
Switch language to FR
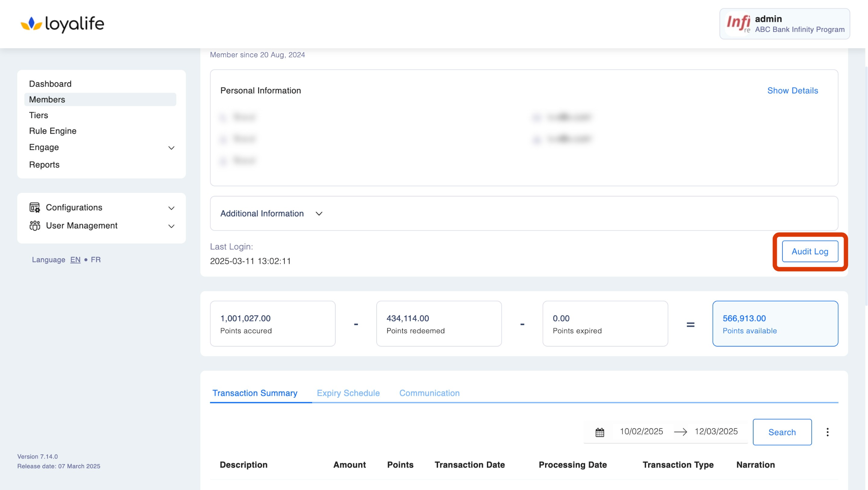click(96, 260)
